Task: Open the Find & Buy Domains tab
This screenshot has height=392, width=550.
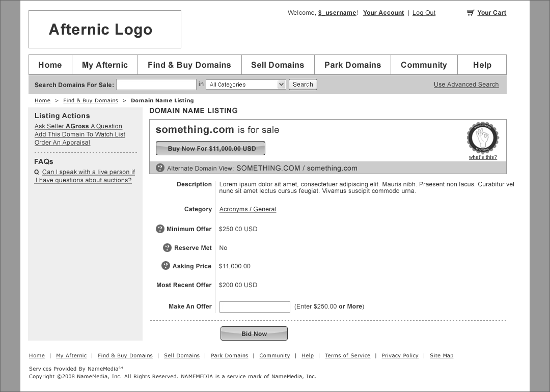Action: pos(189,65)
